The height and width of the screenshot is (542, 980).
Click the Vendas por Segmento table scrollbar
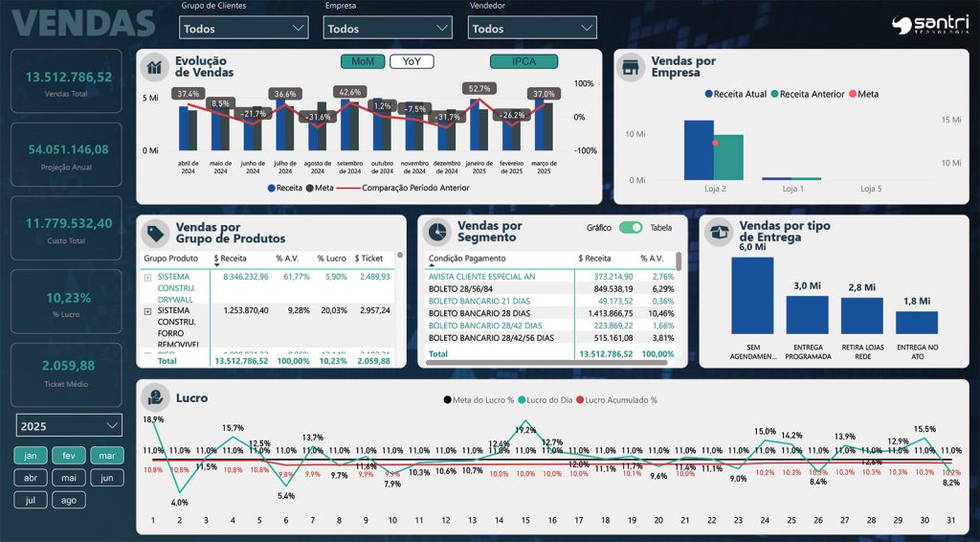pos(679,261)
